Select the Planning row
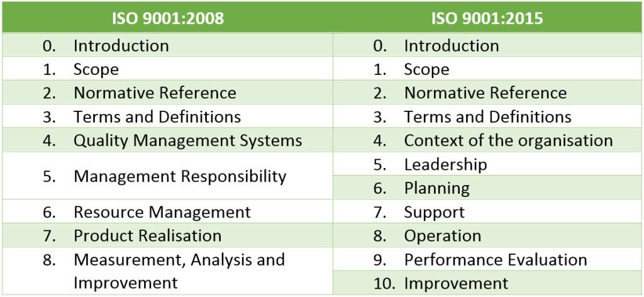The width and height of the screenshot is (644, 297). point(487,188)
